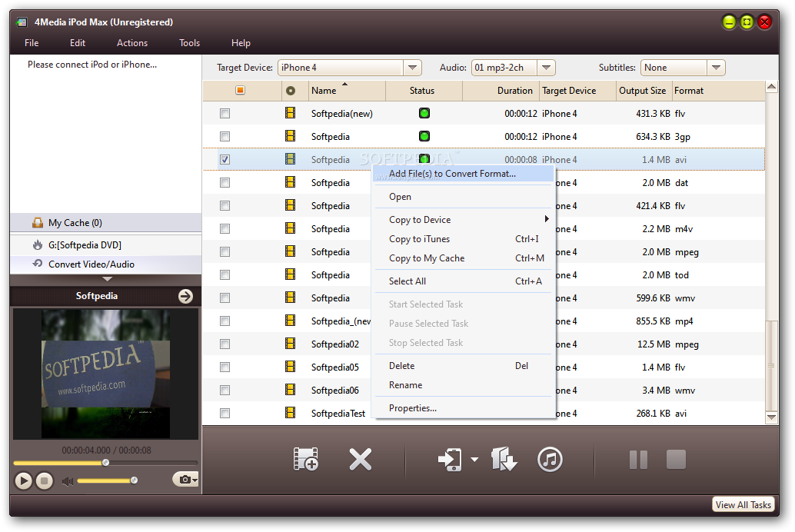The image size is (795, 532).
Task: Click the film icon of Softpedia05 row
Action: [x=290, y=367]
